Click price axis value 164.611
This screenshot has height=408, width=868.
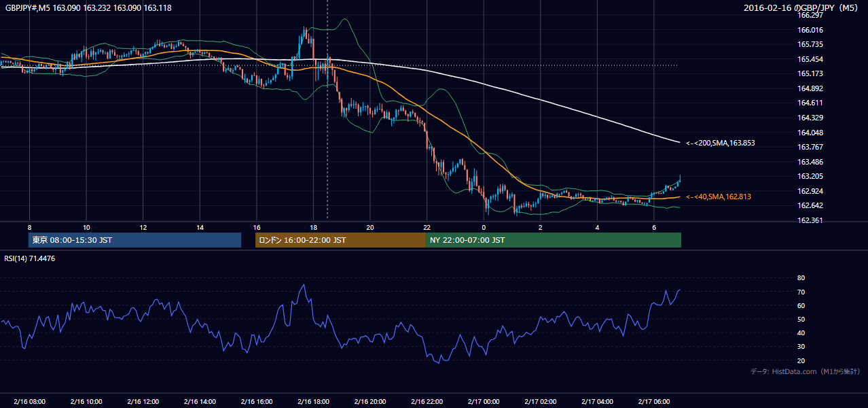click(x=810, y=103)
